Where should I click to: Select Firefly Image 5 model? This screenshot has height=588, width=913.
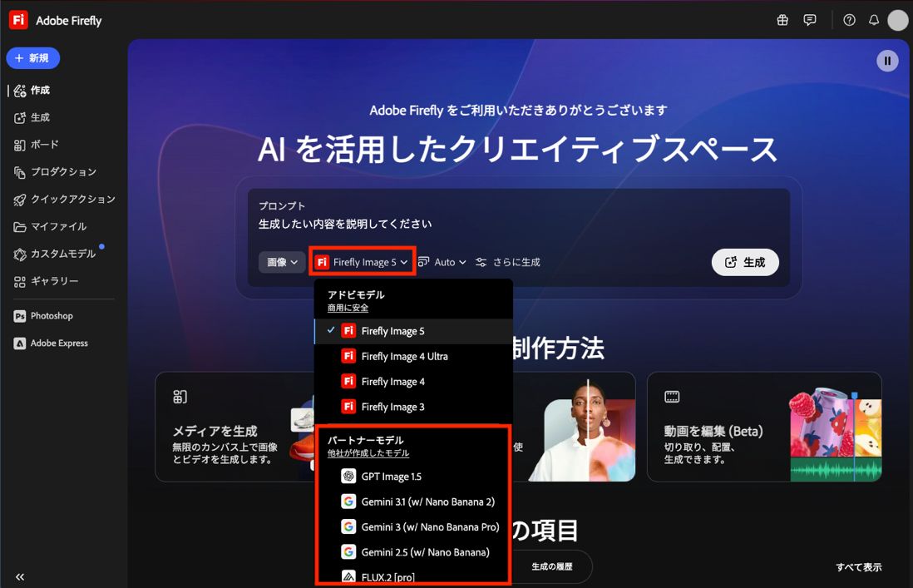[413, 331]
